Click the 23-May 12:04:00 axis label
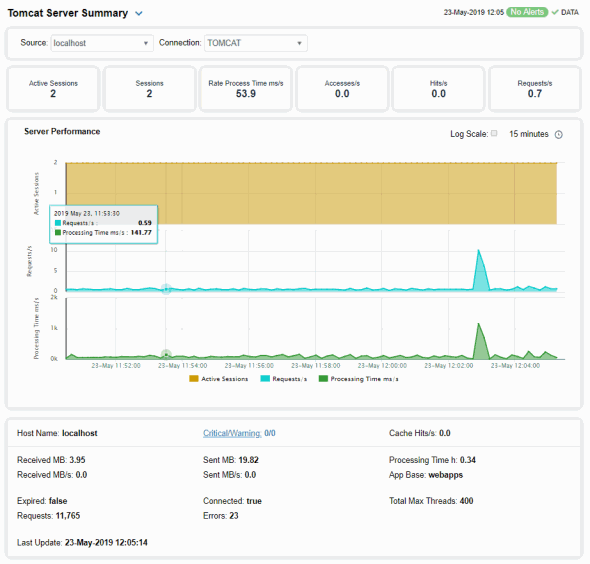The width and height of the screenshot is (590, 564). 515,366
